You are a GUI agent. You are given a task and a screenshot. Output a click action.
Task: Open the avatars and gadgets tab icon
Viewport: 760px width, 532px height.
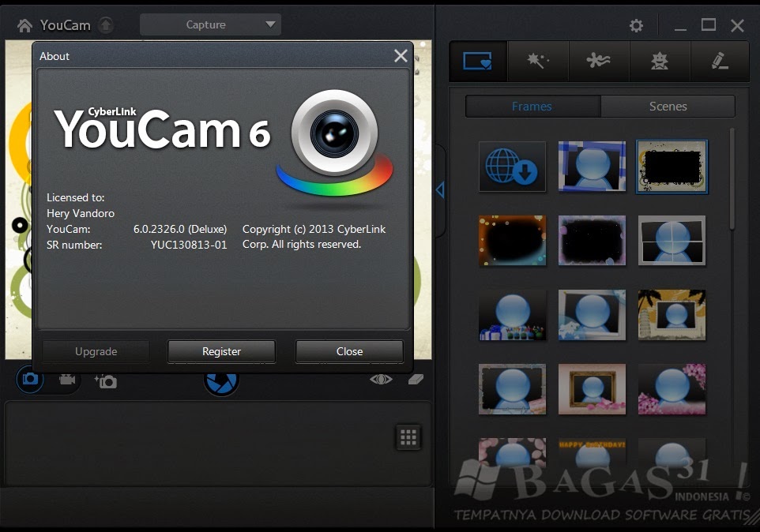(660, 61)
